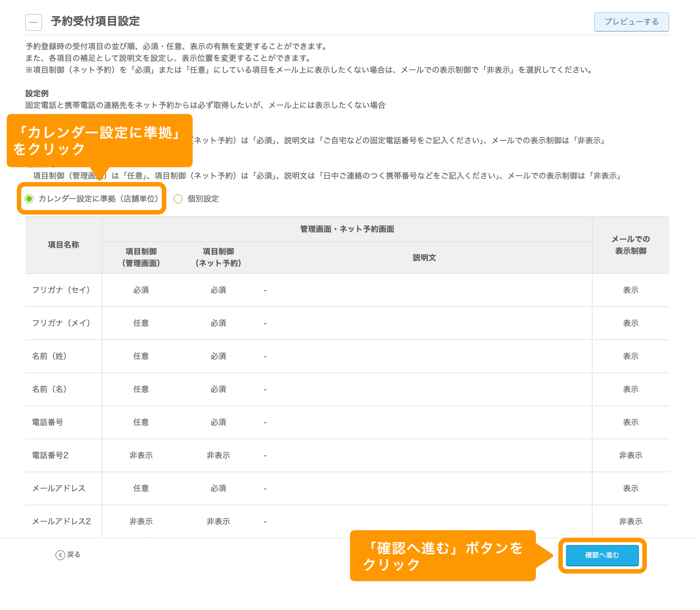700x610 pixels.
Task: Select the 個別設定 radio button
Action: 178,199
